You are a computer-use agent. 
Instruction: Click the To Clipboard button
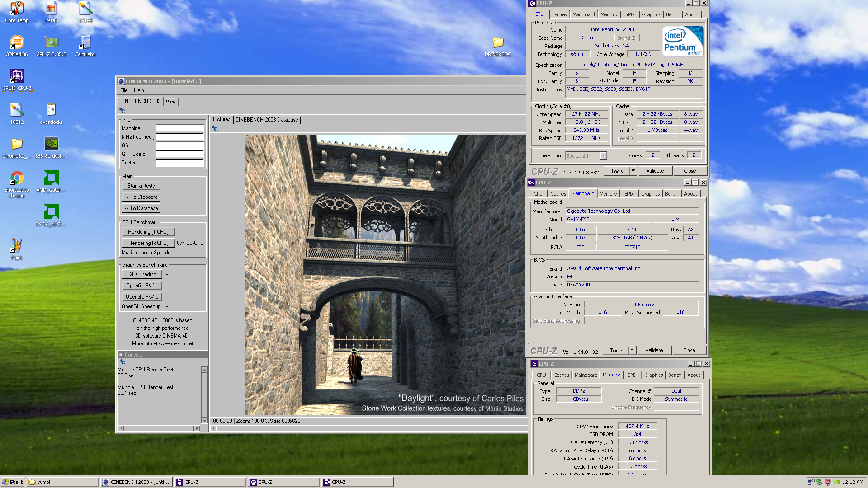pyautogui.click(x=141, y=197)
